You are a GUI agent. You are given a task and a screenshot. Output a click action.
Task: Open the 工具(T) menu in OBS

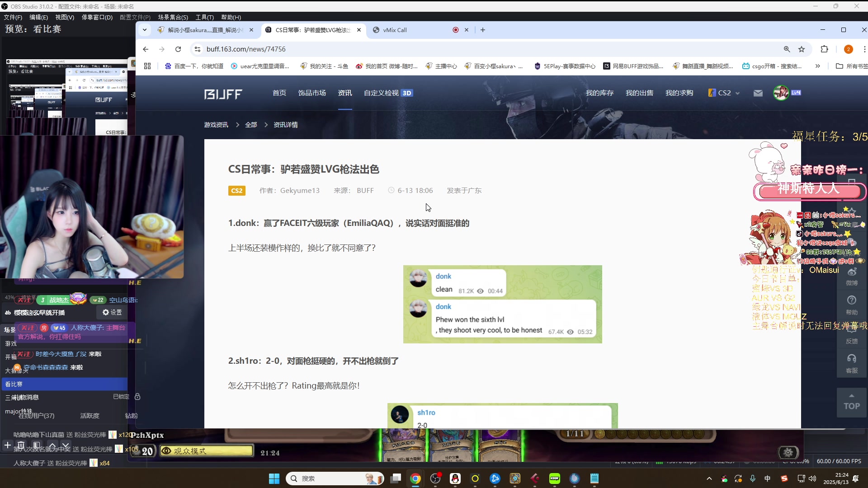(204, 17)
